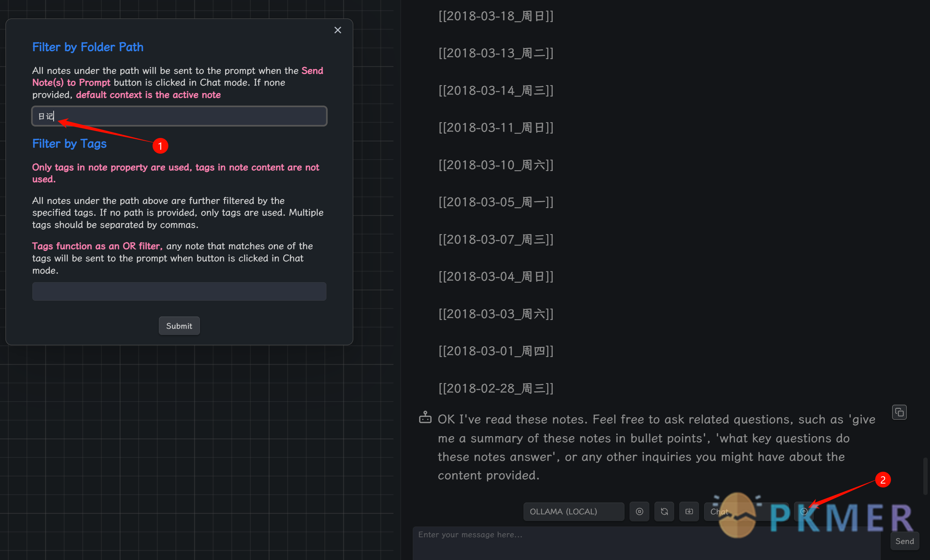
Task: Click the empty tags filter input field
Action: (x=179, y=291)
